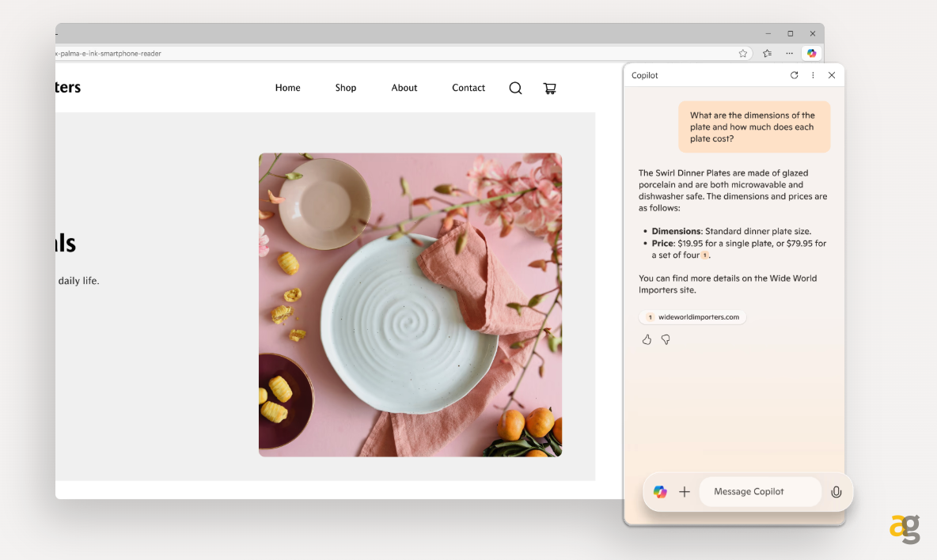
Task: Activate the microphone in Copilot
Action: [836, 491]
